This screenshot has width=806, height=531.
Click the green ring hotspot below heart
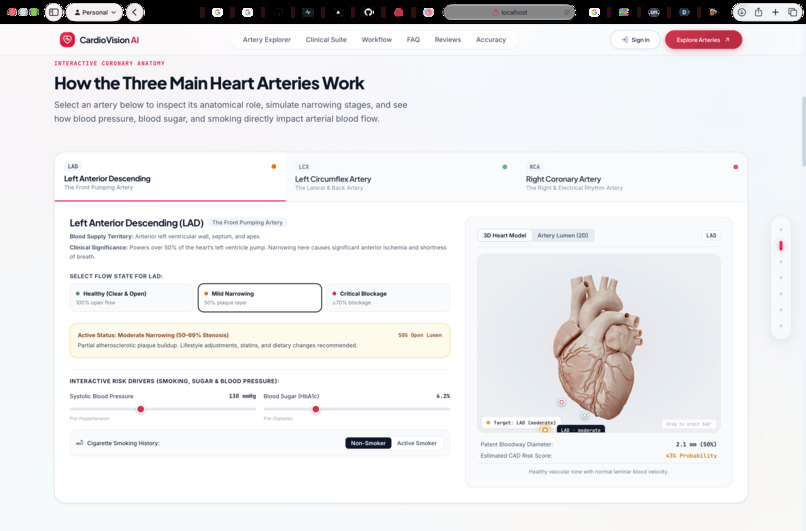[x=584, y=415]
